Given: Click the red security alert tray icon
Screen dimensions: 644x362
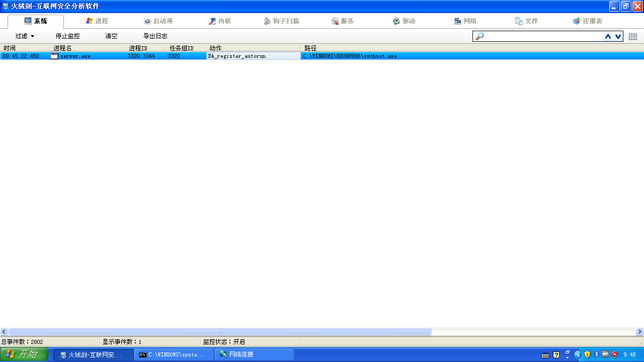Looking at the screenshot, I should click(614, 355).
